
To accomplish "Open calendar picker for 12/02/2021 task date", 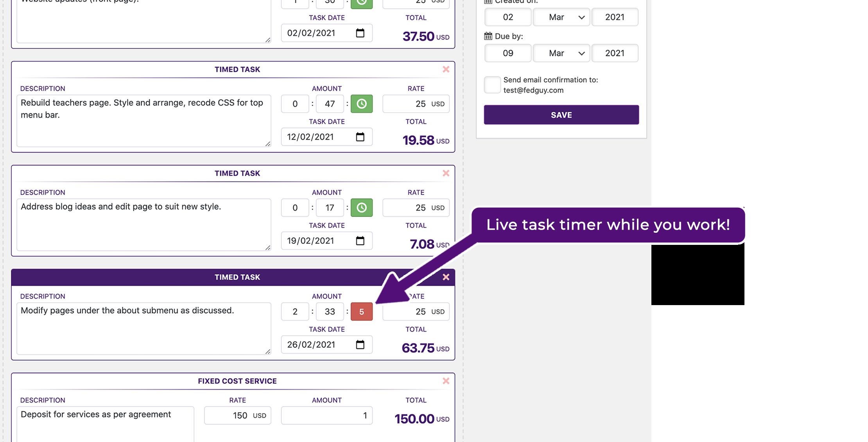I will (360, 137).
